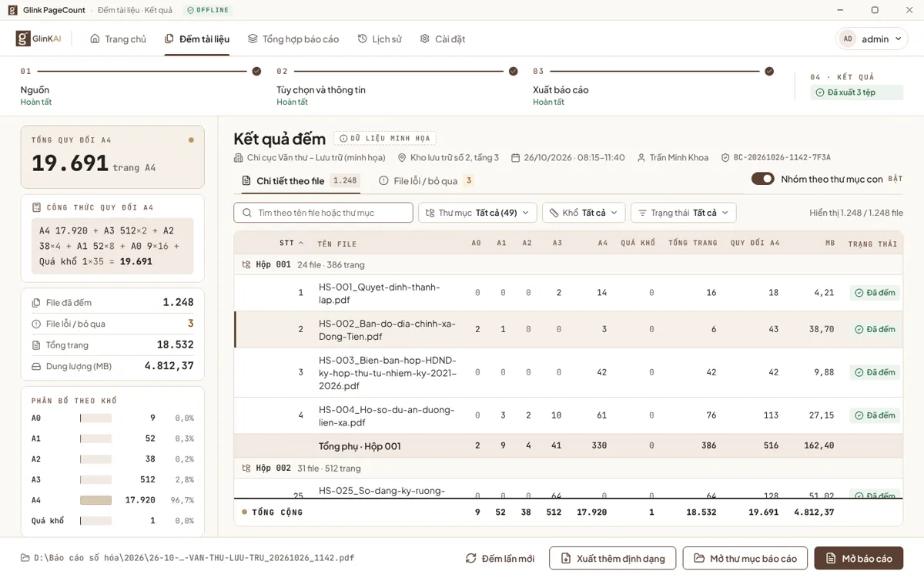Click the folder icon next to the report path
The height and width of the screenshot is (578, 924).
[x=25, y=558]
